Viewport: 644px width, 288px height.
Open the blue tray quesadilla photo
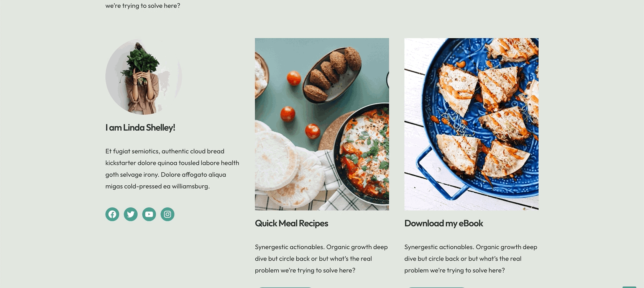(x=472, y=124)
